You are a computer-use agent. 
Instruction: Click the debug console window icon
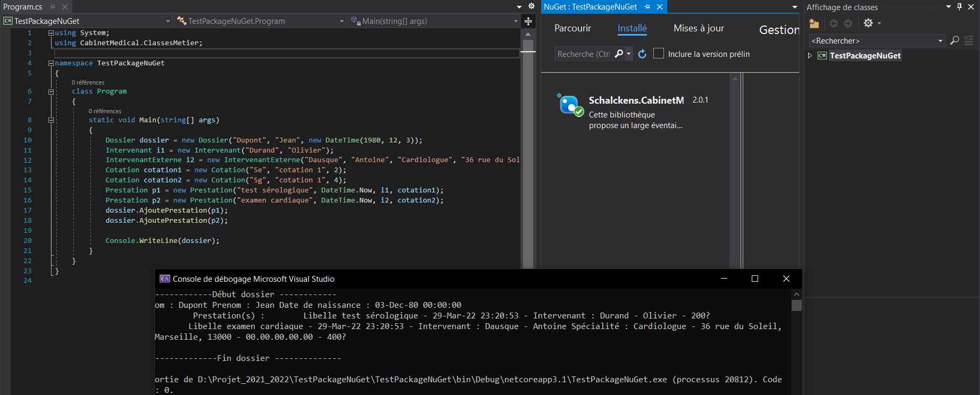[165, 279]
